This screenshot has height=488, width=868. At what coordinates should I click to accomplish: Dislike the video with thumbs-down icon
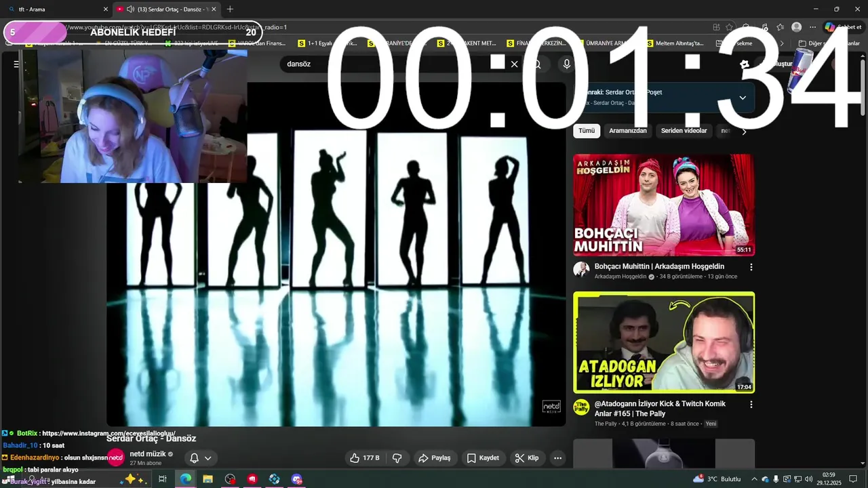[397, 458]
